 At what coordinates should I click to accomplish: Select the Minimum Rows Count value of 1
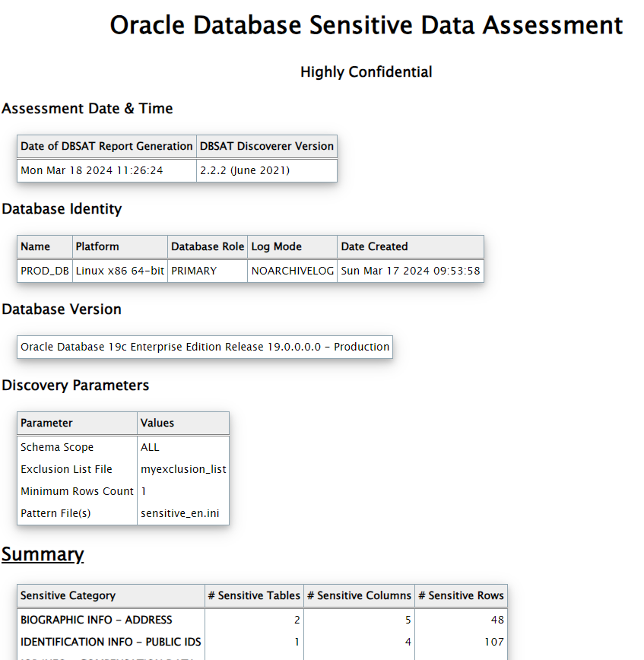143,491
